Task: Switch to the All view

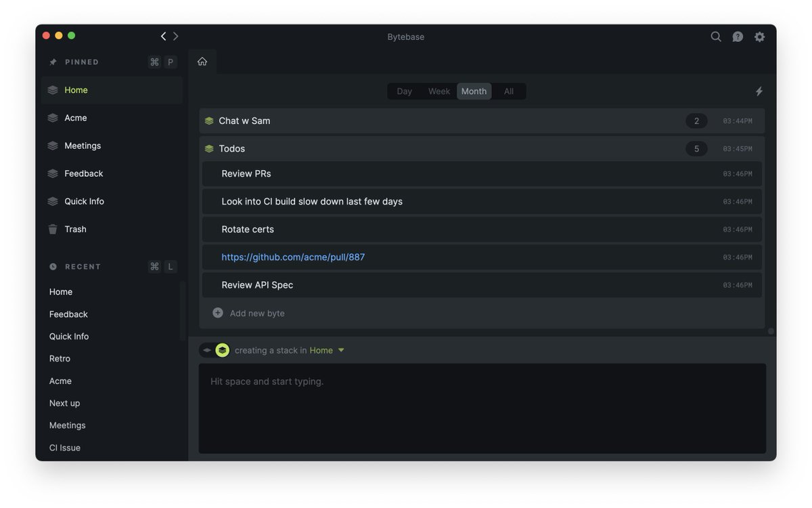Action: [x=509, y=91]
